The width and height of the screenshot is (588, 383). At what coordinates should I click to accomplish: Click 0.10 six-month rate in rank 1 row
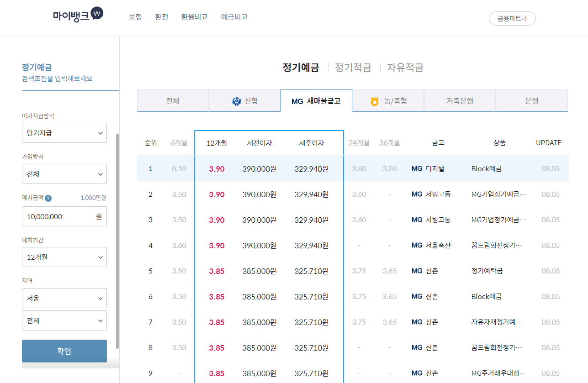pos(179,169)
